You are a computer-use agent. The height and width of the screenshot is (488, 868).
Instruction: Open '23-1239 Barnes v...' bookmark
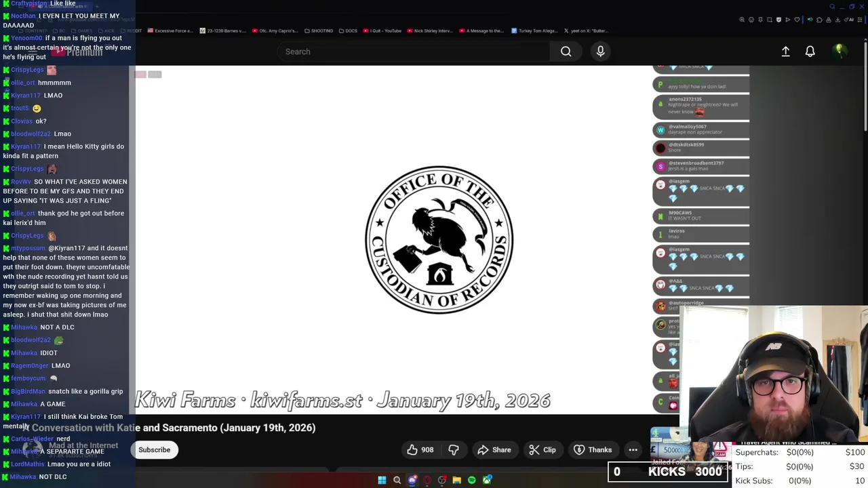point(222,30)
